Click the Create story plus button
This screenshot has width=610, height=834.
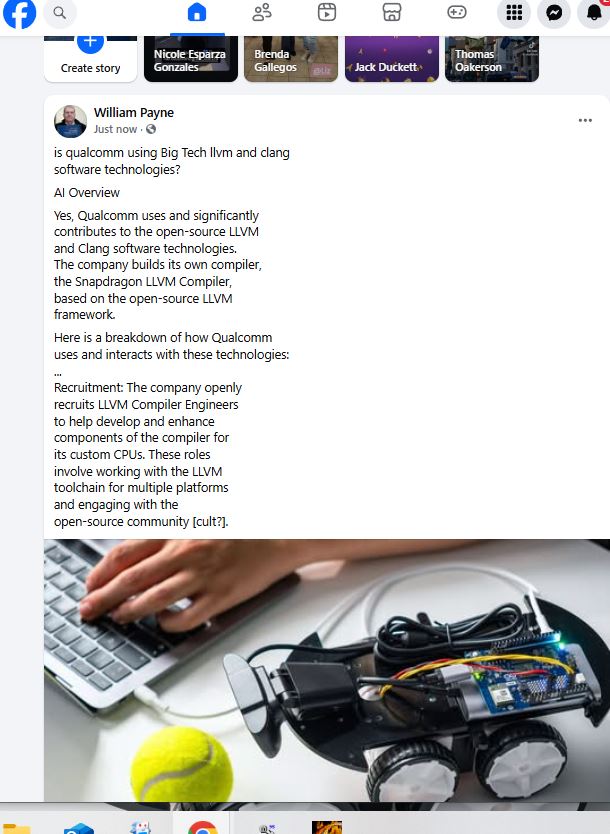point(90,42)
